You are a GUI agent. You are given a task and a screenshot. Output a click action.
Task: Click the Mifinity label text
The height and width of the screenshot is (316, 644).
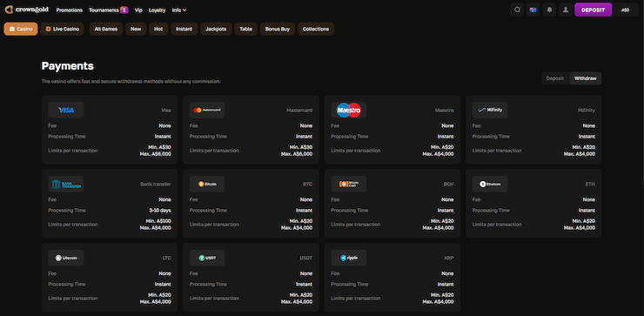coord(586,111)
